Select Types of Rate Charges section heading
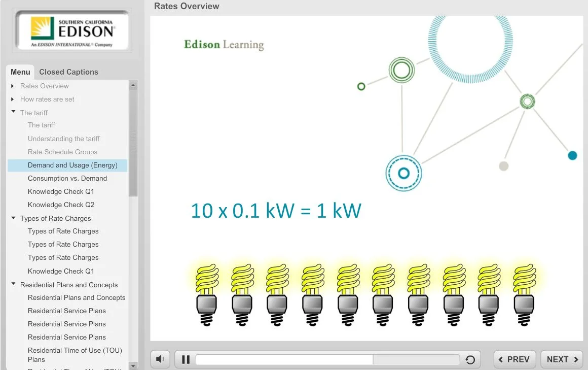 click(x=55, y=218)
